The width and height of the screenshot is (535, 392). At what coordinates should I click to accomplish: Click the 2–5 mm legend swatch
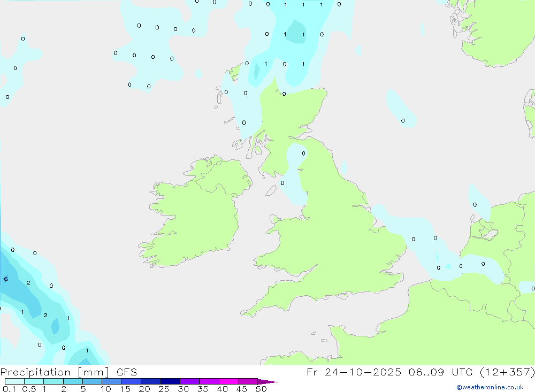click(x=73, y=381)
